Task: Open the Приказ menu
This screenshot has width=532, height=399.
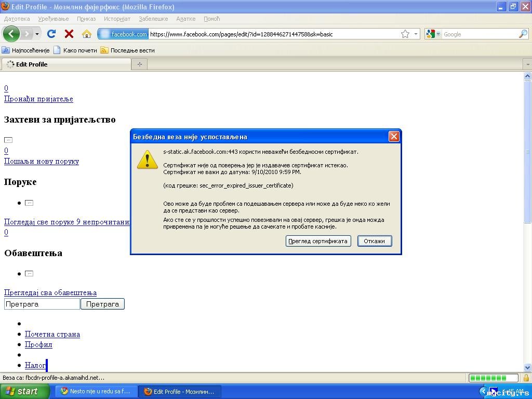Action: tap(86, 19)
